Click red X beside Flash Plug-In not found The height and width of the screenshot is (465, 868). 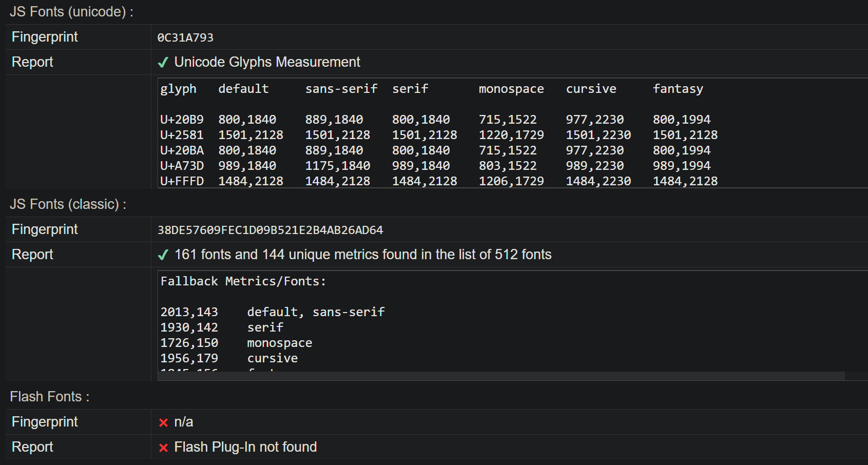pyautogui.click(x=163, y=448)
